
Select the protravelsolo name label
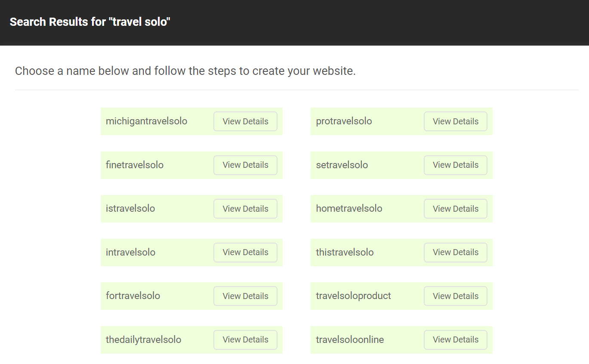coord(344,121)
